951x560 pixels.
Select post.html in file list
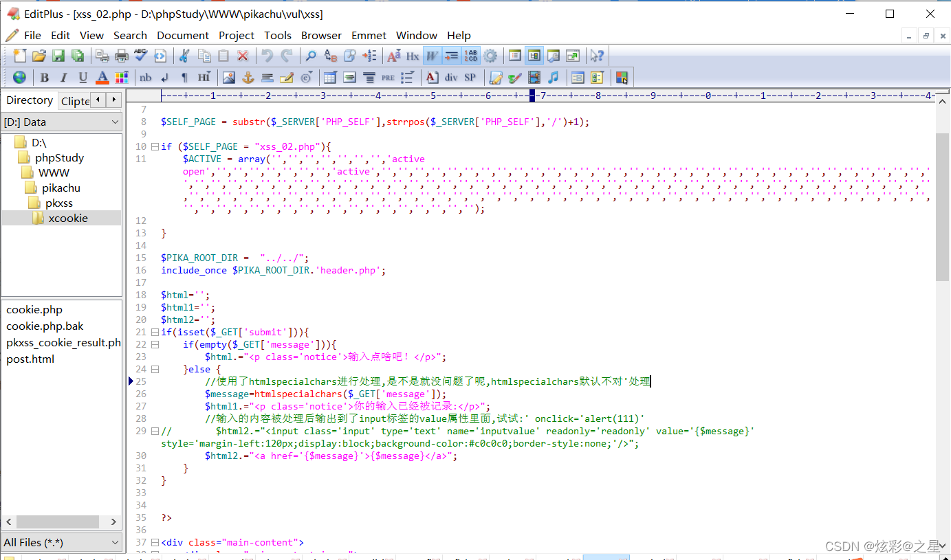pos(30,359)
